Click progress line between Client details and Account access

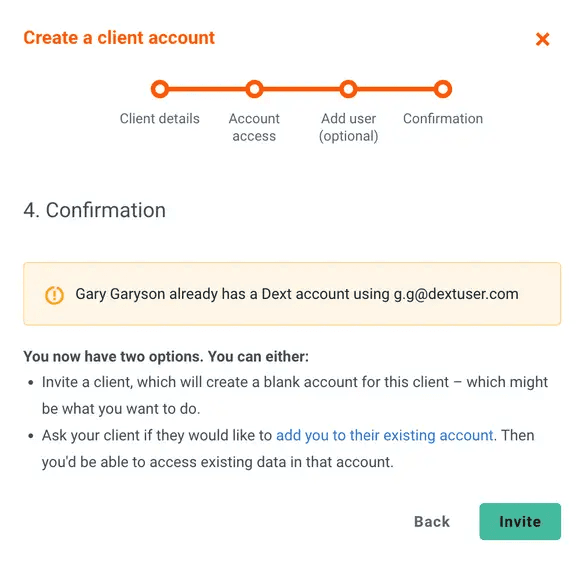pyautogui.click(x=207, y=89)
